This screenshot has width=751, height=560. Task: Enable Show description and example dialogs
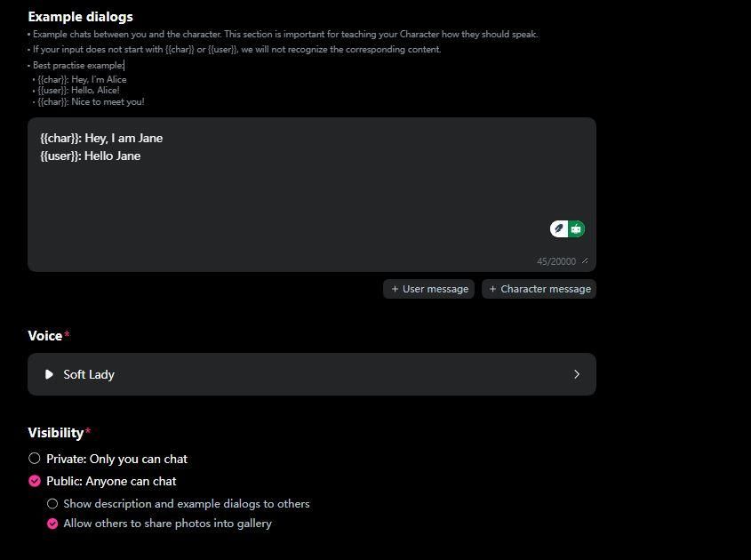(52, 503)
